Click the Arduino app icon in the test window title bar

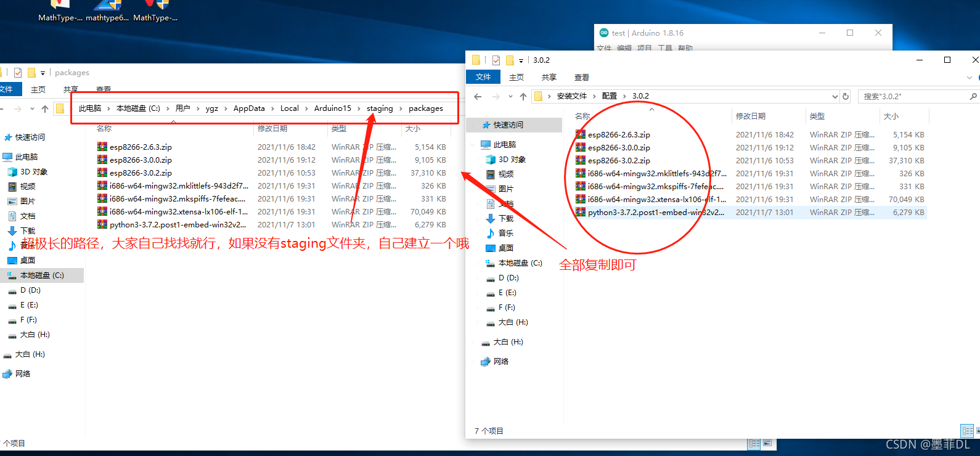tap(604, 33)
